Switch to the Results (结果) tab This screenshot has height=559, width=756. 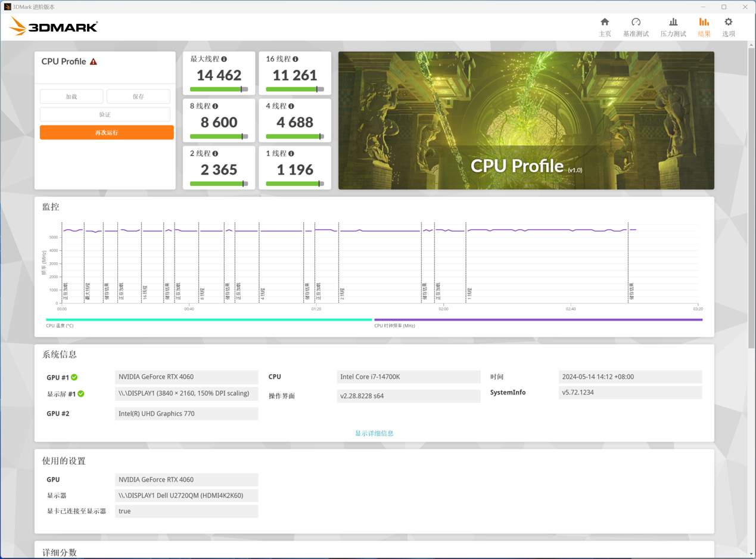[x=704, y=27]
